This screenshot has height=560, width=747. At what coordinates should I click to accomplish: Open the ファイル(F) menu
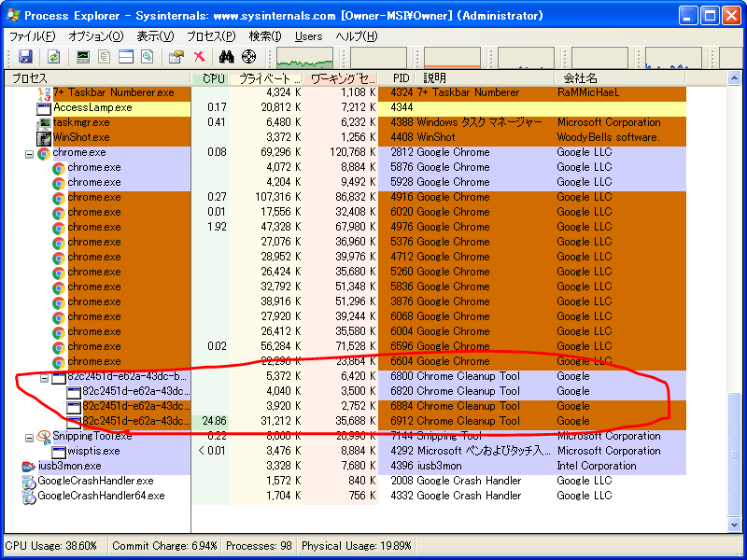(33, 36)
